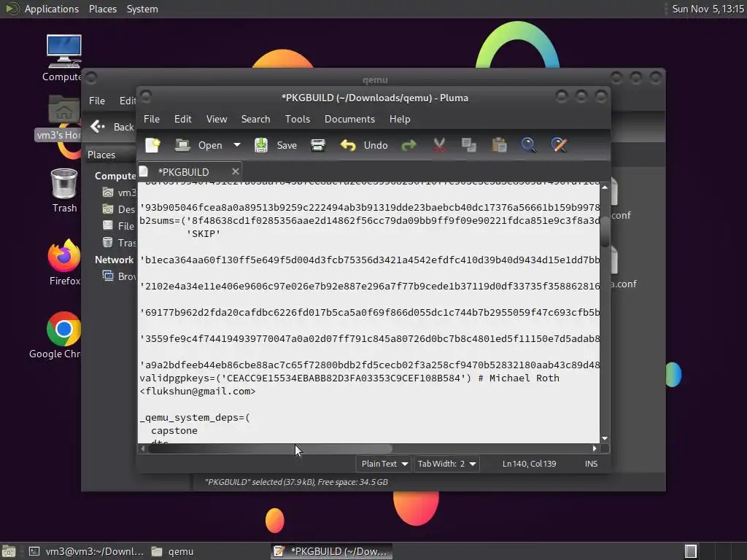The width and height of the screenshot is (747, 560).
Task: Open the Search menu
Action: pyautogui.click(x=255, y=119)
